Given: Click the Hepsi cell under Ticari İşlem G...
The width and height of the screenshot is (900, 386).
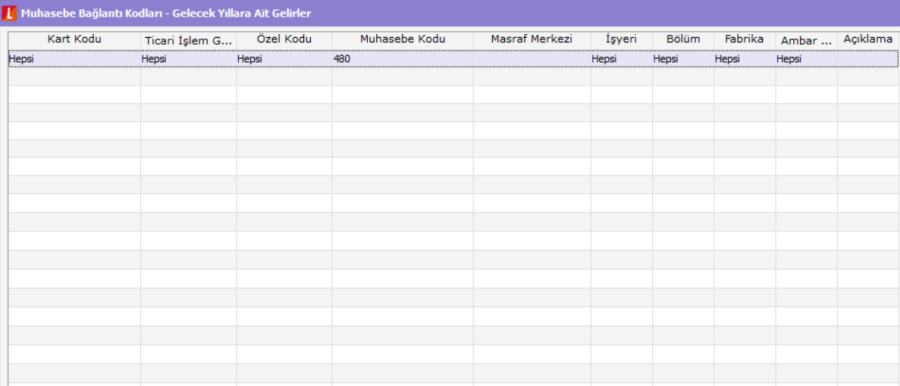Looking at the screenshot, I should pos(189,59).
